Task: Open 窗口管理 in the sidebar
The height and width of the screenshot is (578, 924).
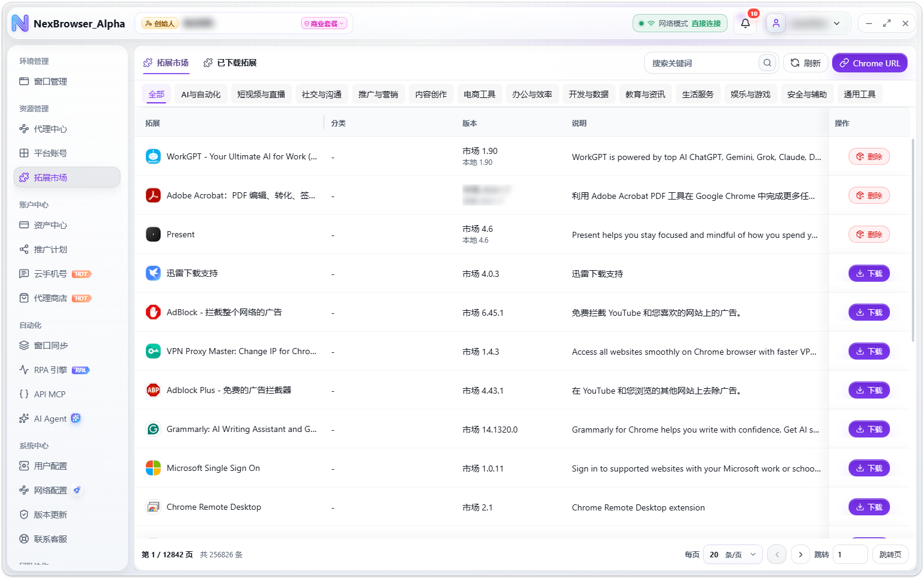Action: coord(67,82)
